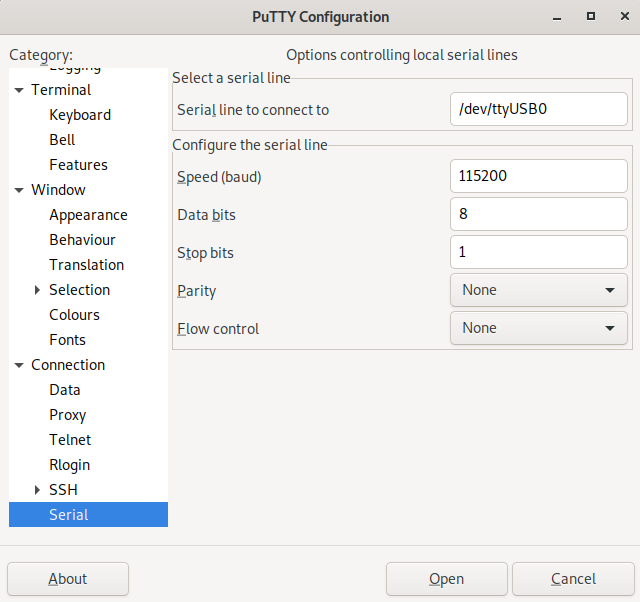Select Telnet in category tree

[x=70, y=440]
